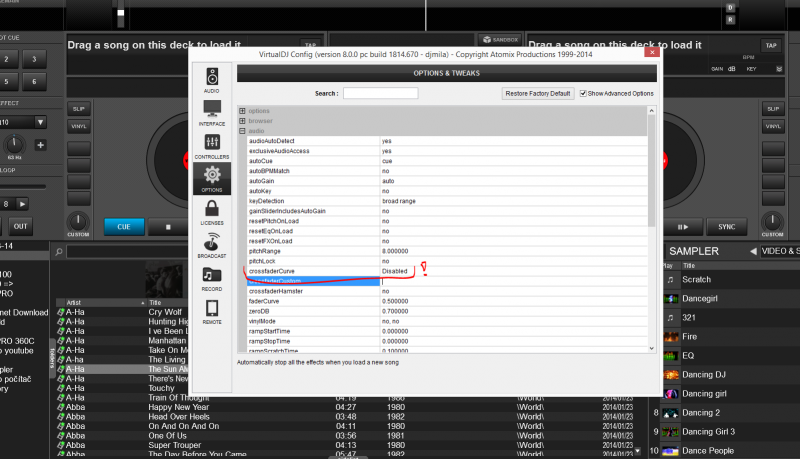Toggle VINYL on the right deck
The height and width of the screenshot is (459, 800).
tap(773, 126)
